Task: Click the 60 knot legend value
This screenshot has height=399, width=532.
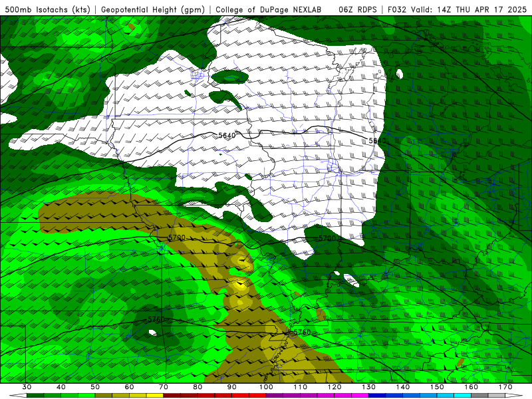Action: [x=129, y=387]
